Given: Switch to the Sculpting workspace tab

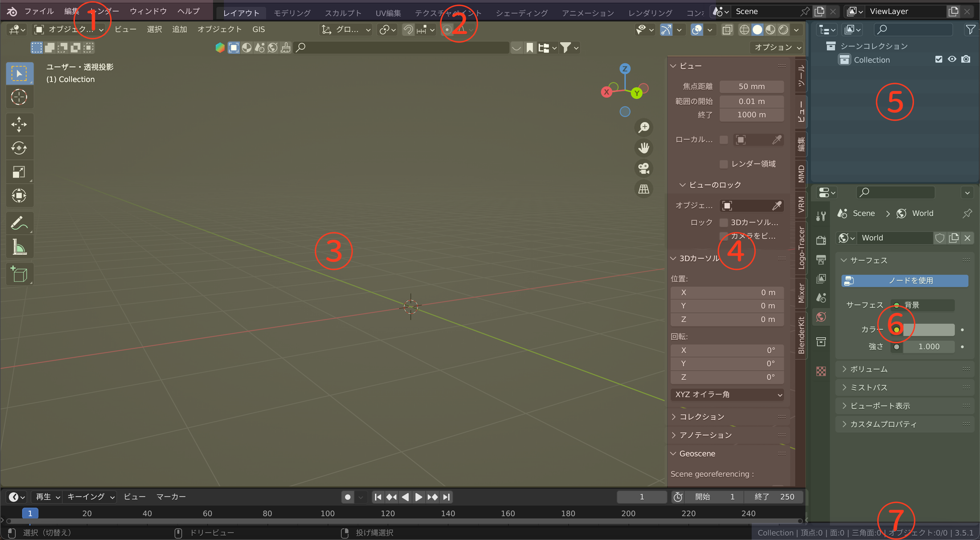Looking at the screenshot, I should [x=343, y=13].
